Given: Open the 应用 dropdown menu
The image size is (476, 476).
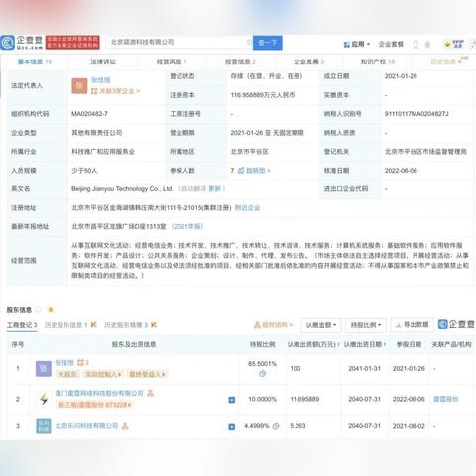Looking at the screenshot, I should [357, 44].
